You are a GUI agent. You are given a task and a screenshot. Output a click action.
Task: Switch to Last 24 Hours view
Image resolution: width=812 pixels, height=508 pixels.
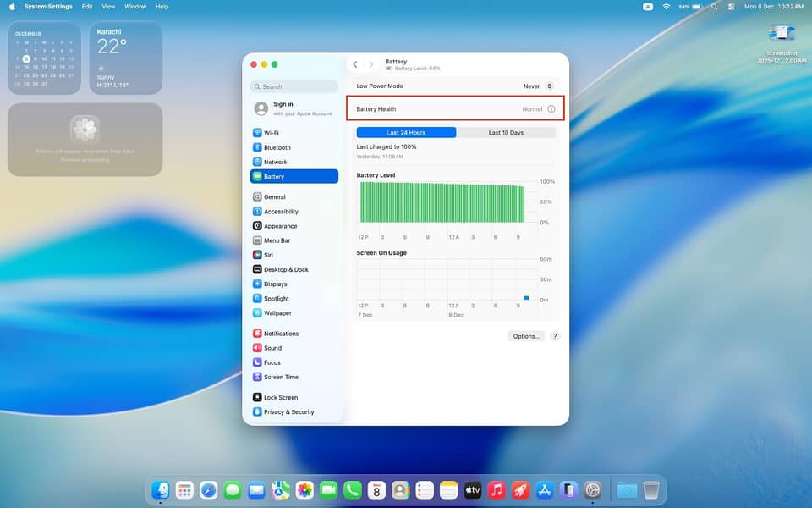[x=406, y=133]
